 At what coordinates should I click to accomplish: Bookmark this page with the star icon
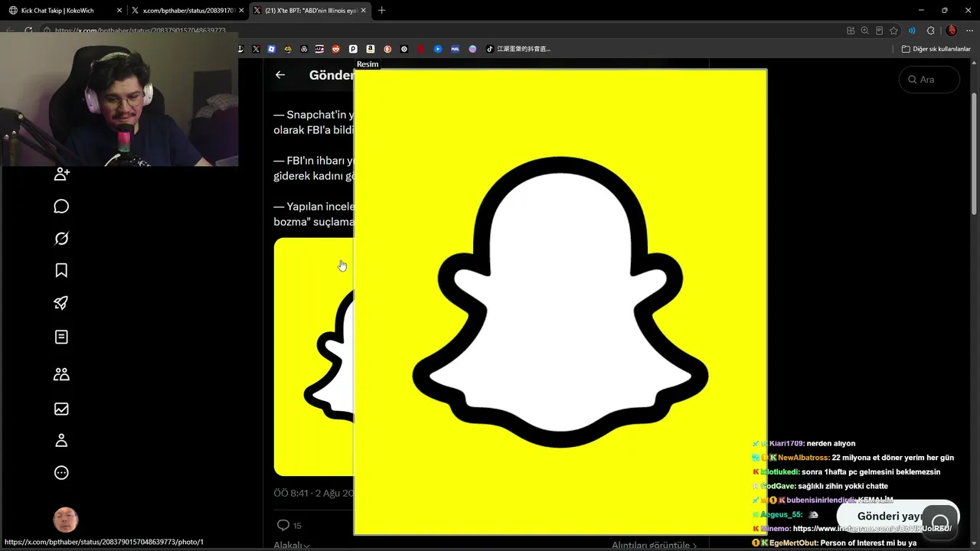[x=893, y=31]
